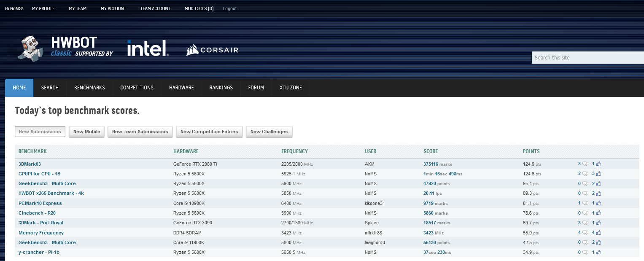Screen dimensions: 644x261
Task: Like the Cinebench - R20 submission
Action: pos(598,213)
